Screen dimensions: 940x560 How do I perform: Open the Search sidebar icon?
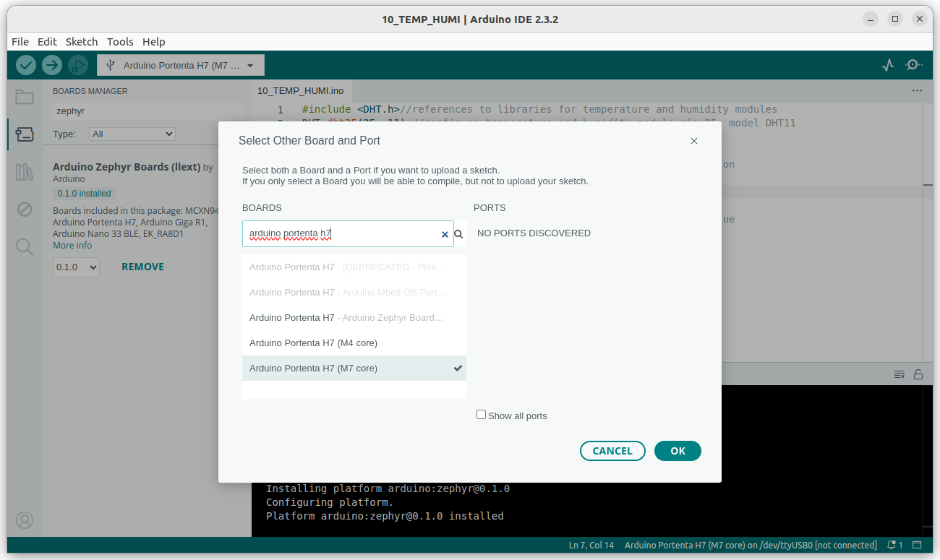point(25,247)
